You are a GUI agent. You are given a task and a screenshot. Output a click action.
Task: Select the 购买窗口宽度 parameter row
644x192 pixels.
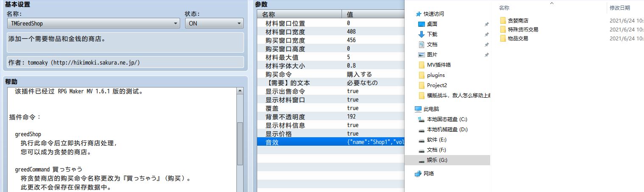(331, 40)
